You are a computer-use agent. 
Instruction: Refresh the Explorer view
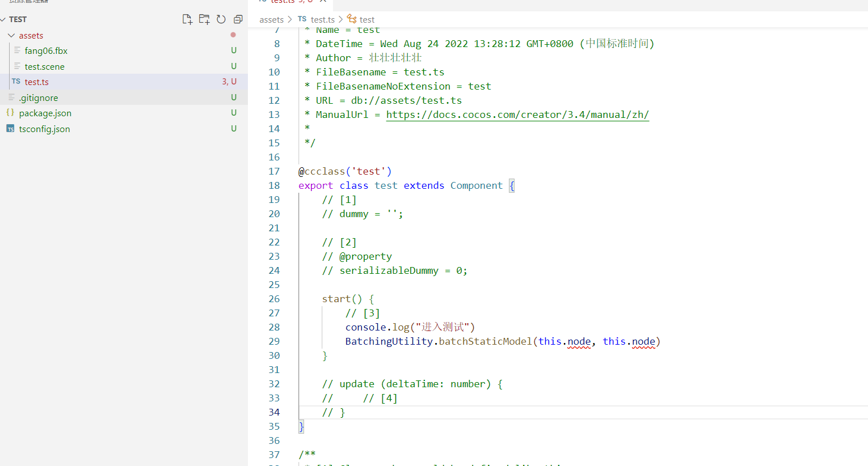[x=221, y=19]
